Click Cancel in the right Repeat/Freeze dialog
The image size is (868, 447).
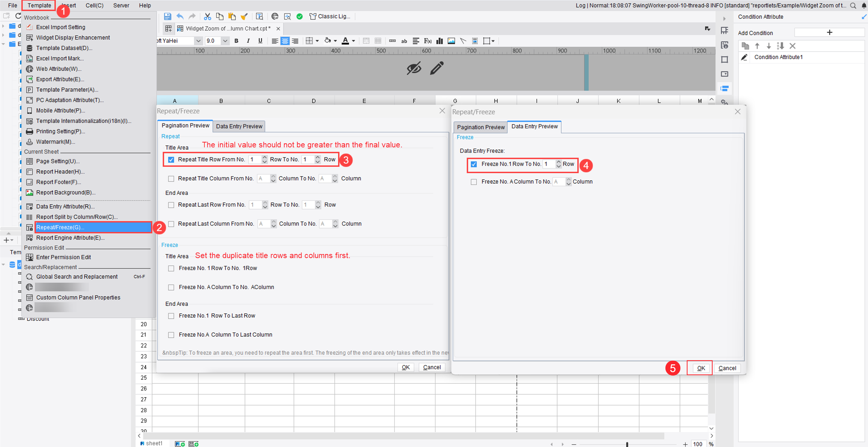tap(727, 368)
